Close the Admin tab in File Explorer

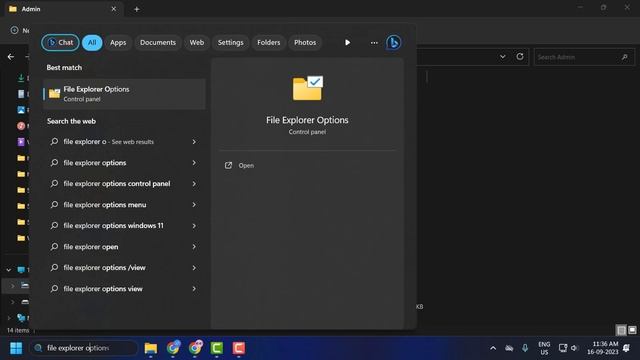114,9
